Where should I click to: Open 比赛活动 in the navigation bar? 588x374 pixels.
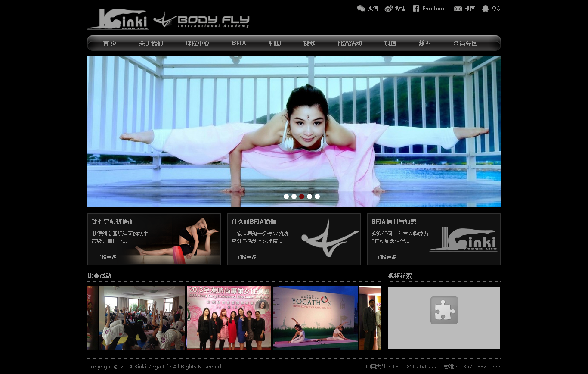[350, 43]
